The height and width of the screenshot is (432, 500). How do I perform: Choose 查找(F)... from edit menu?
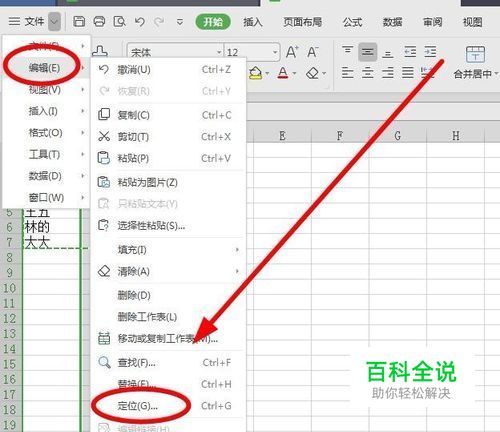click(x=168, y=362)
